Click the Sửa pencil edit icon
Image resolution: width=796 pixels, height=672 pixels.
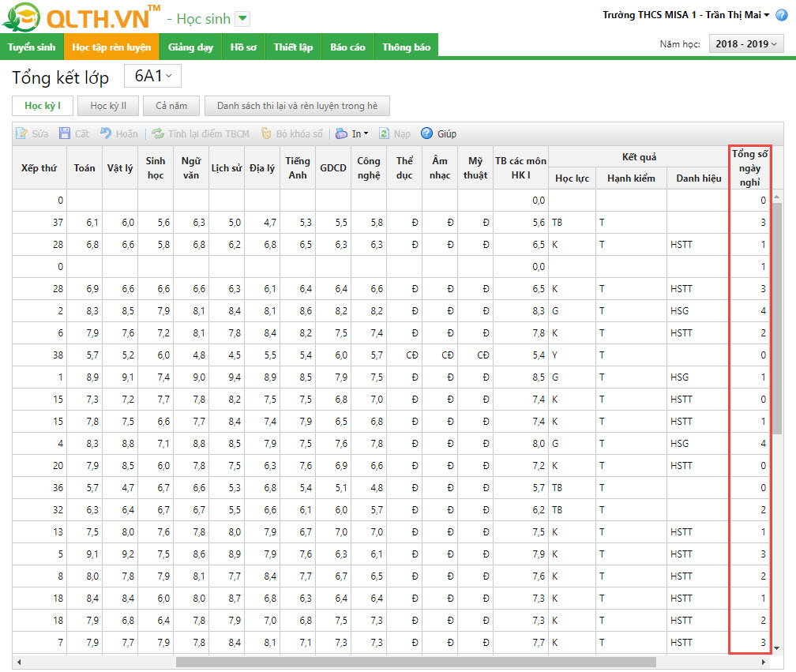22,133
